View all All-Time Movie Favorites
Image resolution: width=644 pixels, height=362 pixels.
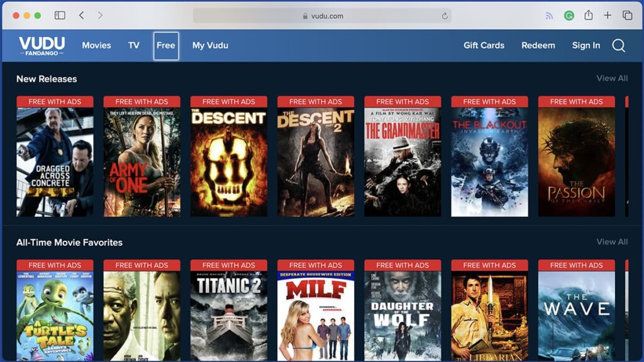pyautogui.click(x=612, y=242)
